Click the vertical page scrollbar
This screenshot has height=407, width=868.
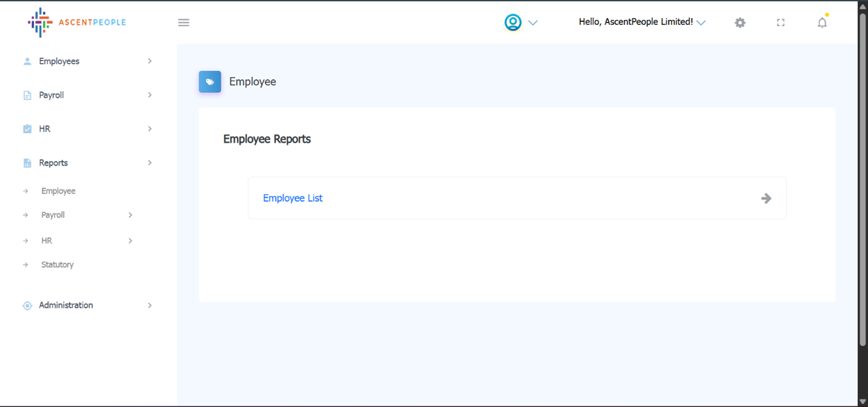863,182
